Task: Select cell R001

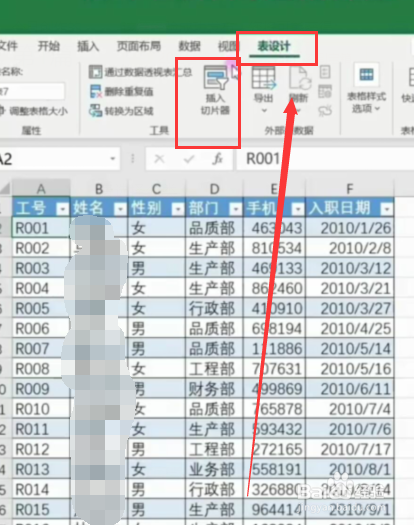Action: point(41,228)
